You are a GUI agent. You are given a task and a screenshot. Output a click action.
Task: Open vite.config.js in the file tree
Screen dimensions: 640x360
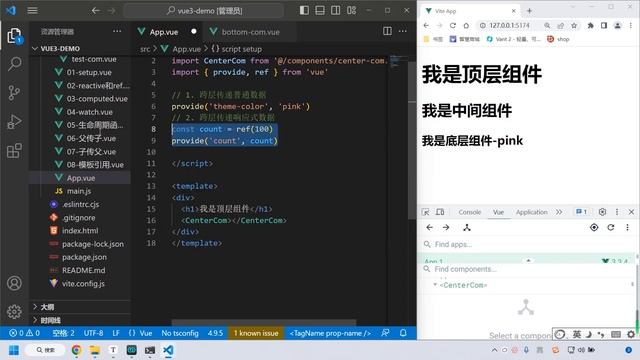(x=83, y=283)
